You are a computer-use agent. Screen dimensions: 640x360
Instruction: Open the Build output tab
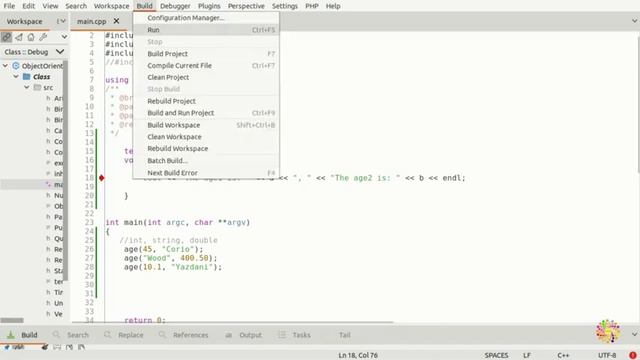pyautogui.click(x=29, y=335)
